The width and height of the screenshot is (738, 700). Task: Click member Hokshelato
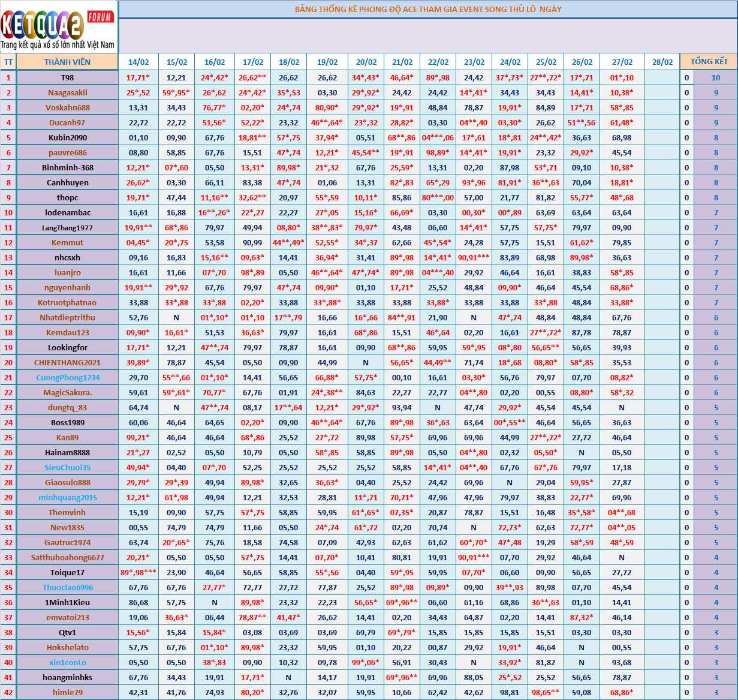tap(67, 647)
